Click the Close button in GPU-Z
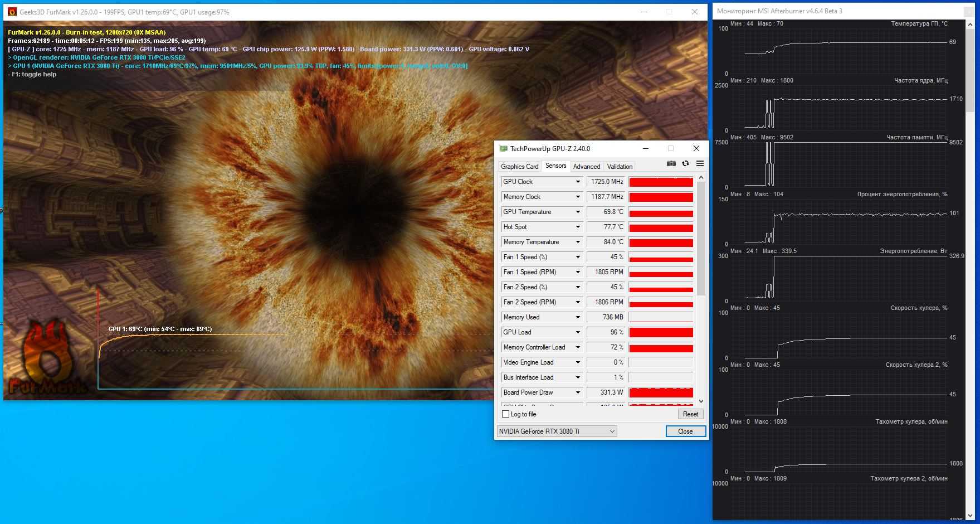 [685, 431]
